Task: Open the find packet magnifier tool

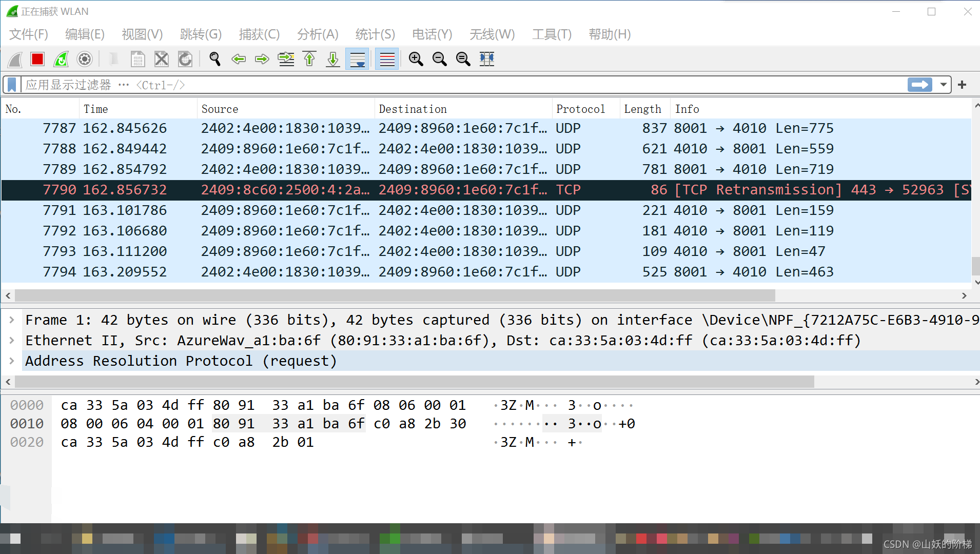Action: [x=215, y=60]
